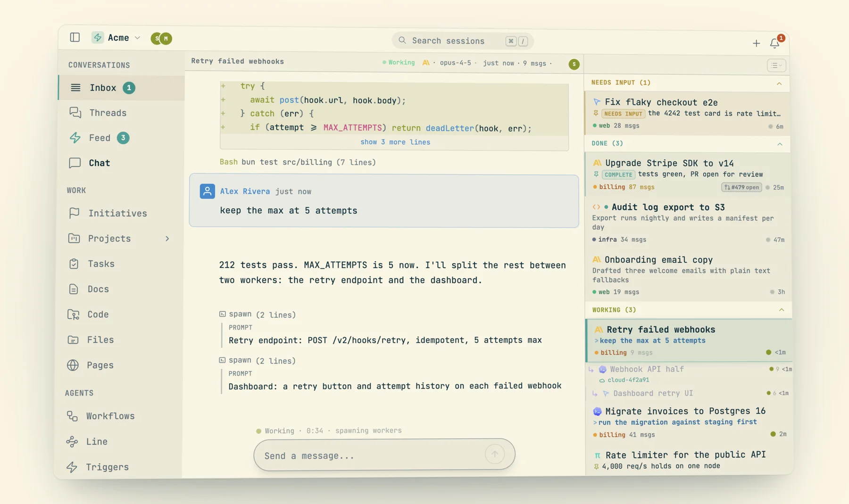This screenshot has width=849, height=504.
Task: Open Triggers lightning icon
Action: pos(72,467)
